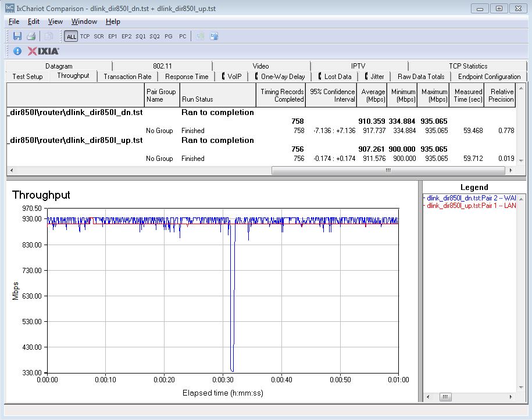532x420 pixels.
Task: Click the Timing Records Completed column header
Action: (x=281, y=95)
